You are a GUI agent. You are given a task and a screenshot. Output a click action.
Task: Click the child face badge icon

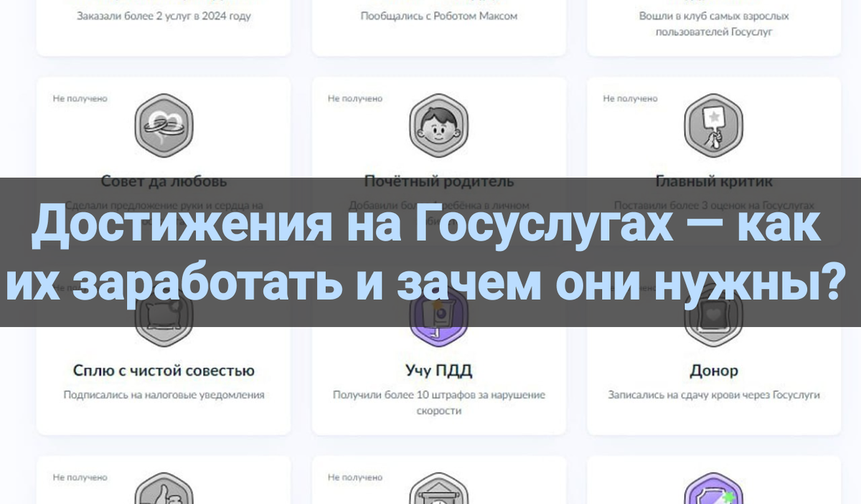coord(439,126)
